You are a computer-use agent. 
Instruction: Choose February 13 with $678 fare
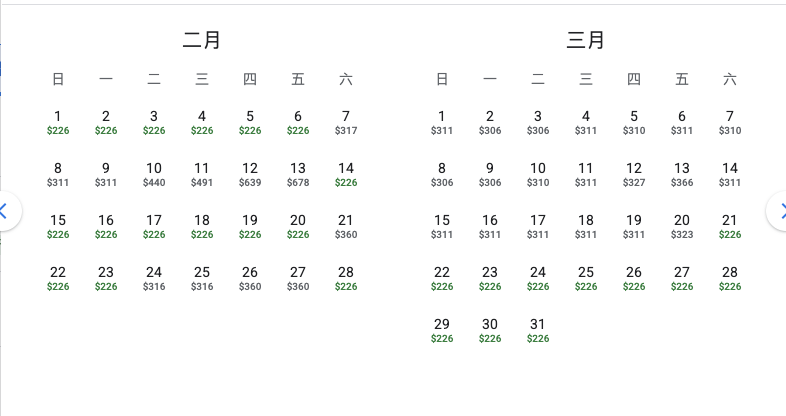tap(298, 174)
